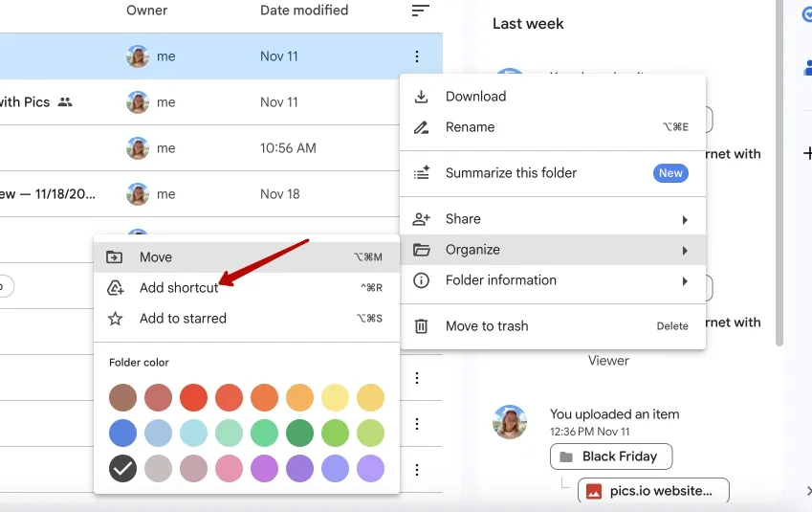Click Move in the Organize submenu

point(247,257)
